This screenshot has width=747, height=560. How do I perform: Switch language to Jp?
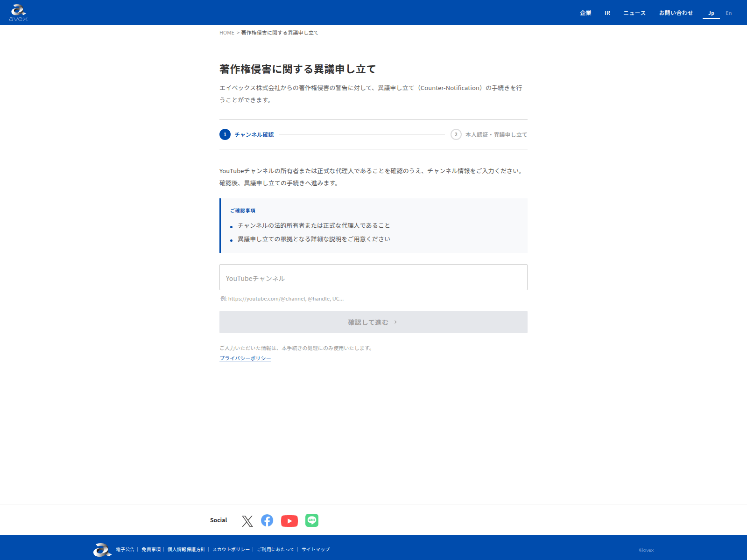click(x=711, y=13)
